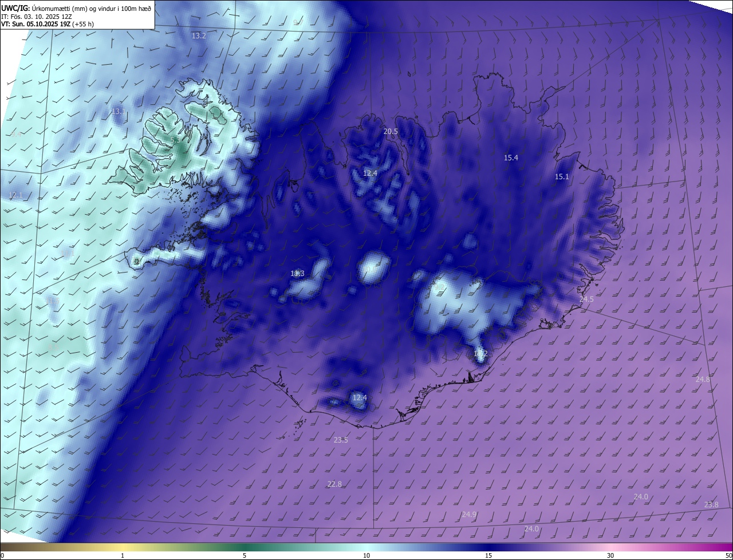Click the title "UWC/IG: Úrkomumætti (mm) og vindur í 100m hæð"
733x560 pixels.
76,8
